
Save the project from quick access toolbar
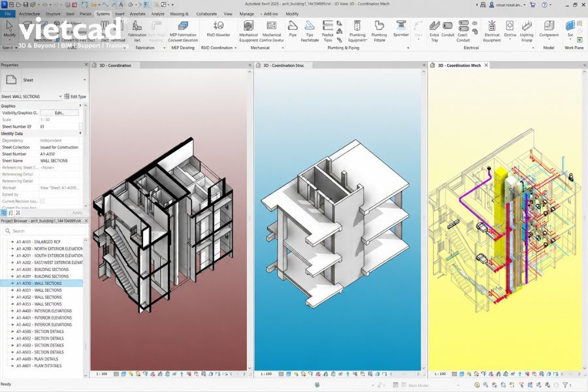pos(25,5)
